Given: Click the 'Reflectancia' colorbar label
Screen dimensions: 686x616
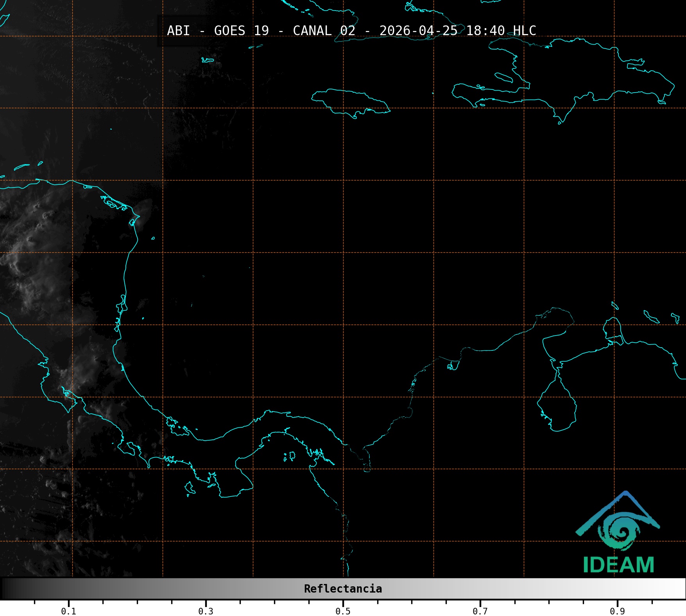Looking at the screenshot, I should [343, 589].
